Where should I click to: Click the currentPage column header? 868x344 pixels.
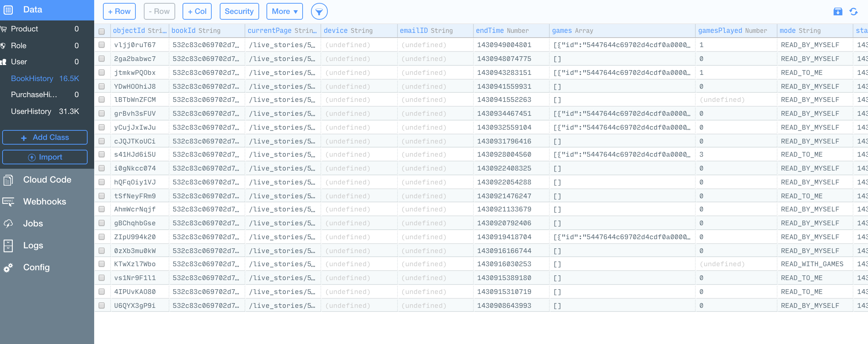pos(283,31)
